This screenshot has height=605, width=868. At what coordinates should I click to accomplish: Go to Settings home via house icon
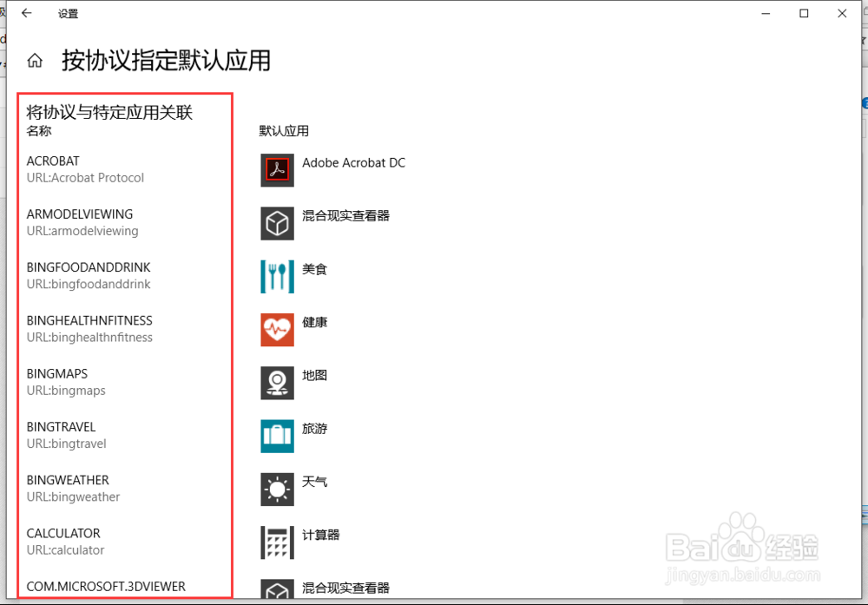coord(35,61)
